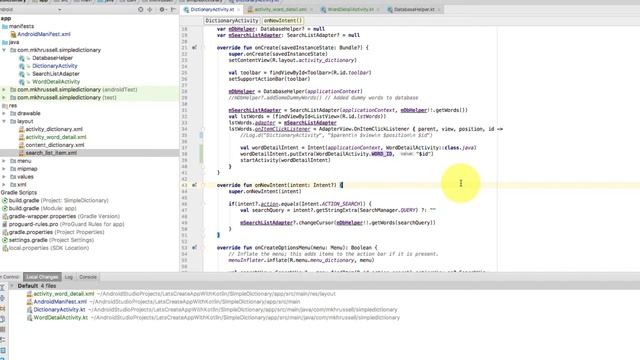Select the res folder in the tree
The width and height of the screenshot is (640, 360).
click(13, 106)
